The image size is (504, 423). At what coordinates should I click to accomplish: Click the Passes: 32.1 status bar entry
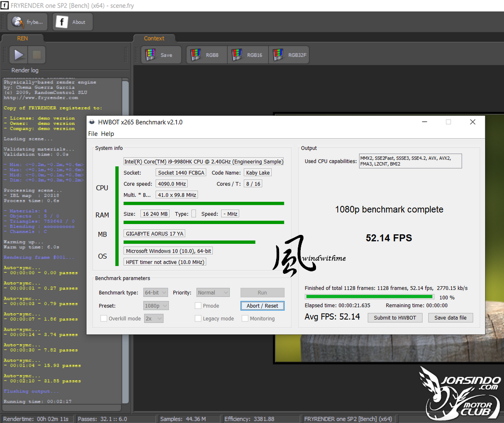click(102, 419)
